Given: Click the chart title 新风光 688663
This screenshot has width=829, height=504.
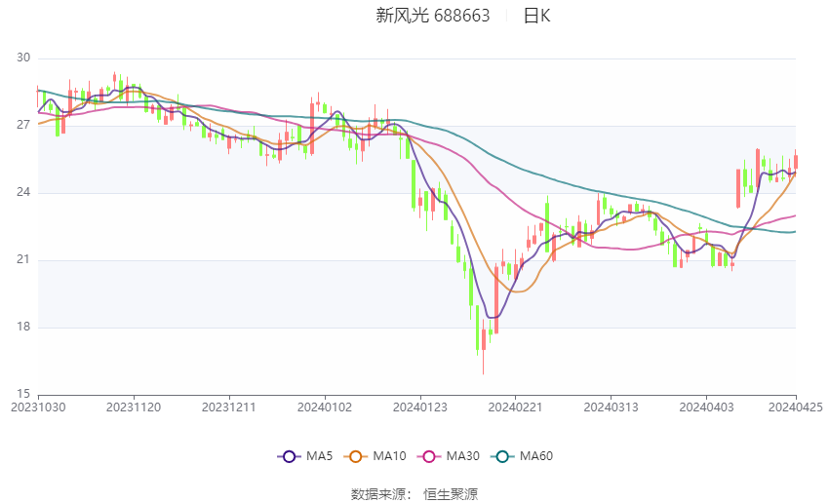Looking at the screenshot, I should (432, 16).
